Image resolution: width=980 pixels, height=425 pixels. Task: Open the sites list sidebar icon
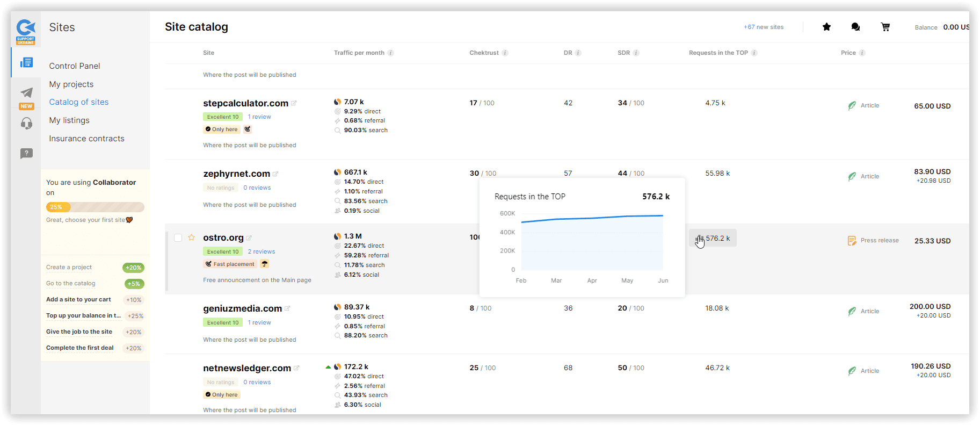pyautogui.click(x=26, y=63)
